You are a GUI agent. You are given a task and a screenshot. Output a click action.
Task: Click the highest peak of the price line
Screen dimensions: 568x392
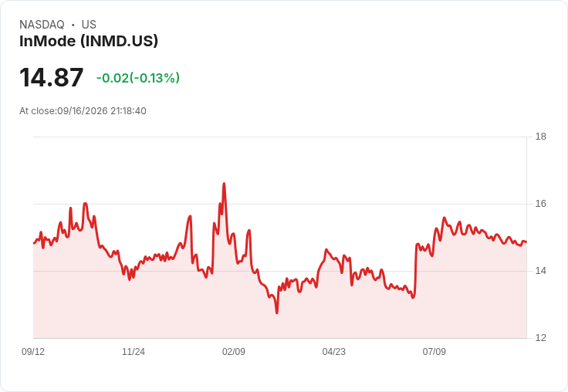(x=224, y=184)
